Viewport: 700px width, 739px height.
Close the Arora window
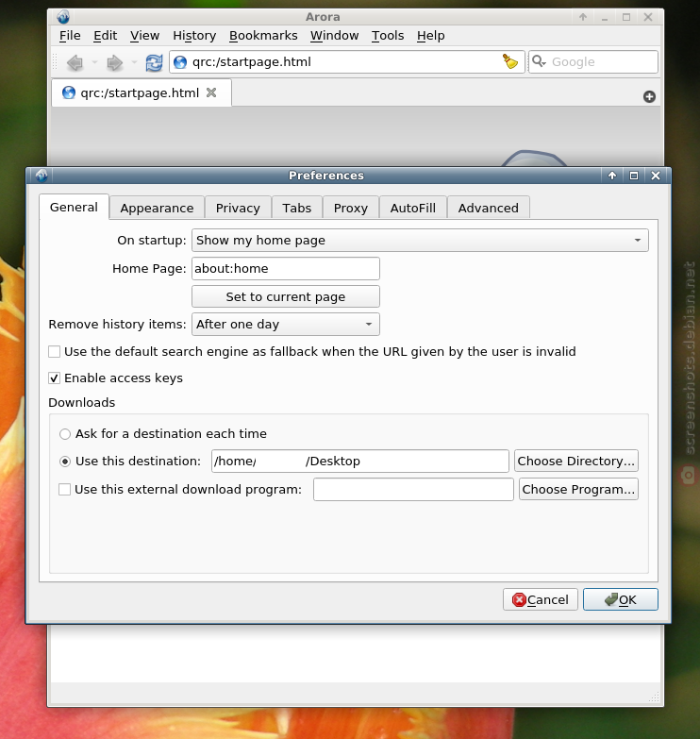click(648, 17)
